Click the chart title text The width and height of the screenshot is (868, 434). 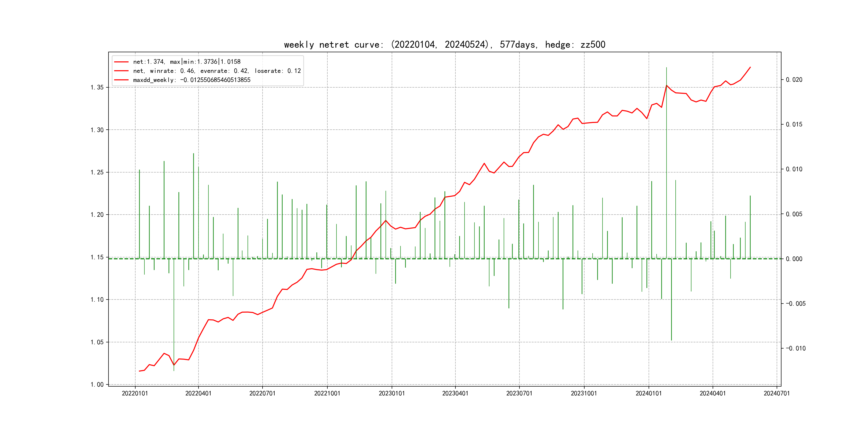444,44
